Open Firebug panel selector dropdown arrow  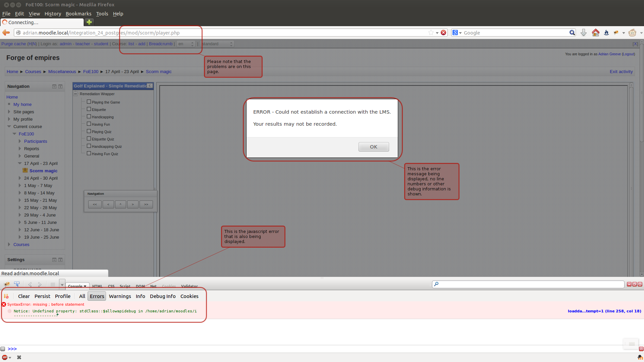(62, 284)
